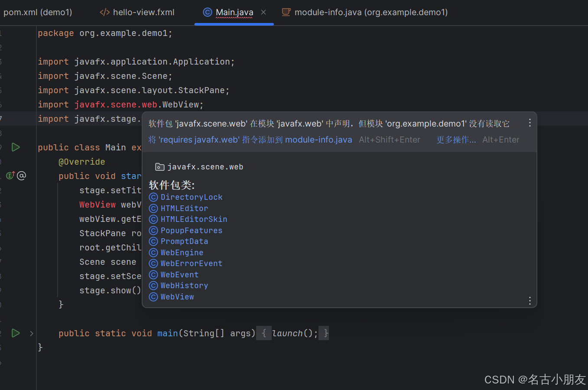Click the Java class icon on Main.java tab
This screenshot has height=390, width=588.
click(x=208, y=12)
